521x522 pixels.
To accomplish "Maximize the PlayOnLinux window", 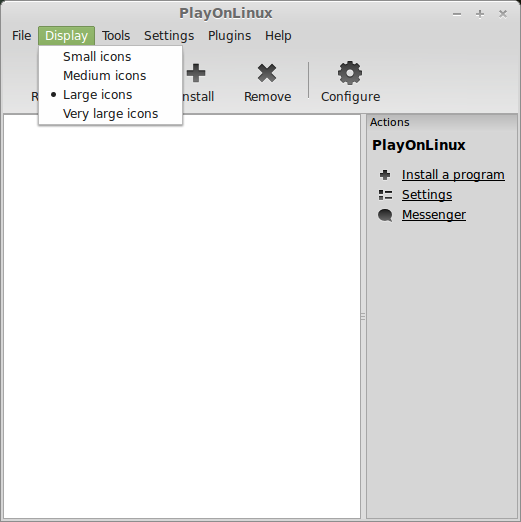I will pos(480,14).
